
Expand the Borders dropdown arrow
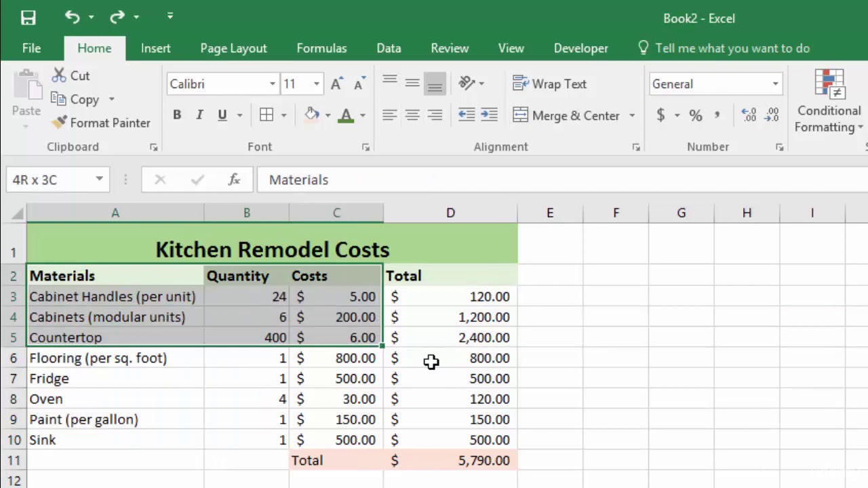[283, 116]
